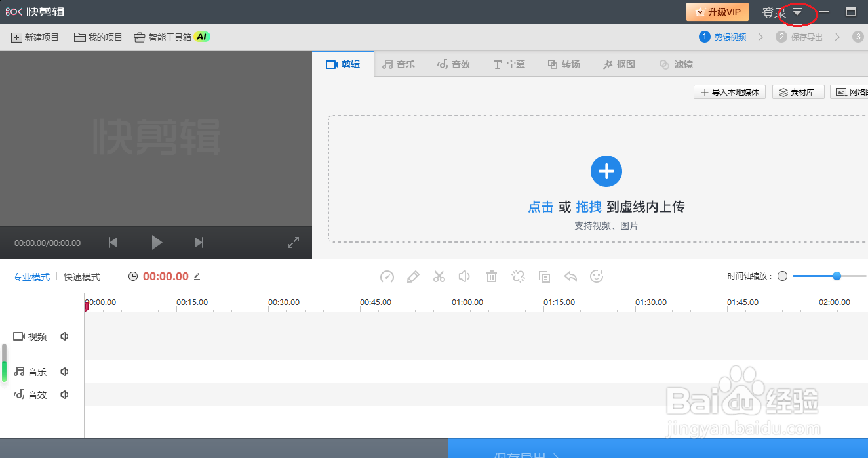Open the 抠图 tab
Image resolution: width=868 pixels, height=458 pixels.
[619, 64]
